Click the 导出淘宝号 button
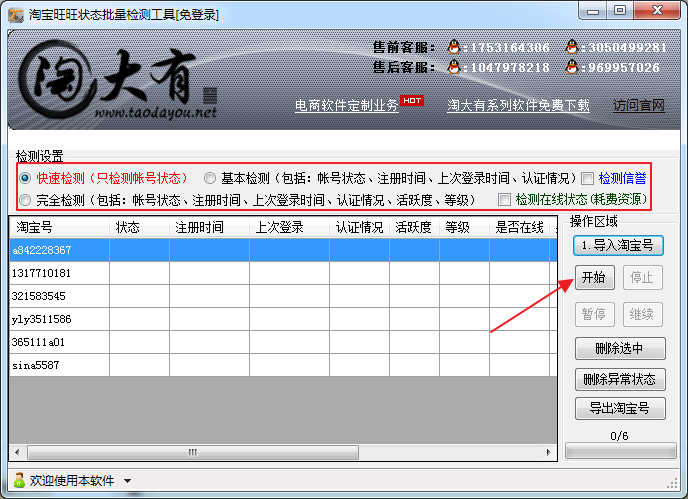The width and height of the screenshot is (688, 499). point(620,409)
